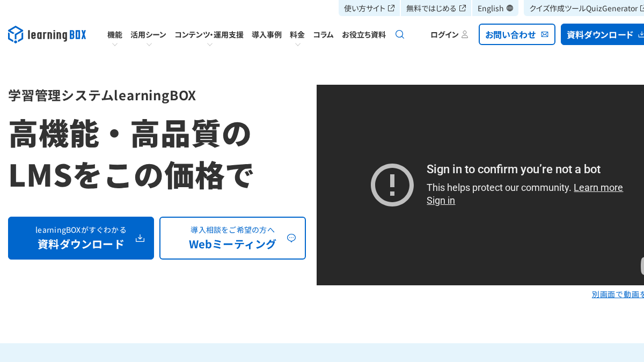
Task: Go to 導入事例 page
Action: pyautogui.click(x=267, y=34)
